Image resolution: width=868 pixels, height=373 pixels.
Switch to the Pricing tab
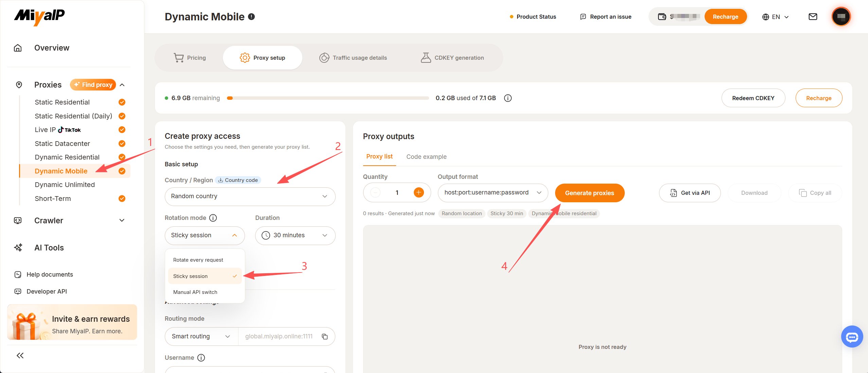point(190,58)
